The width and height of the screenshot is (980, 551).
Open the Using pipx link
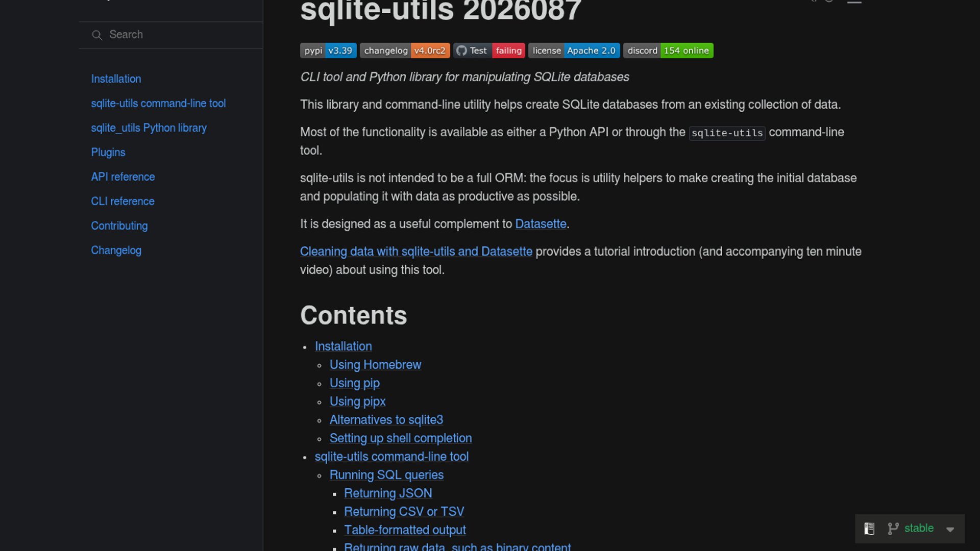click(x=357, y=402)
